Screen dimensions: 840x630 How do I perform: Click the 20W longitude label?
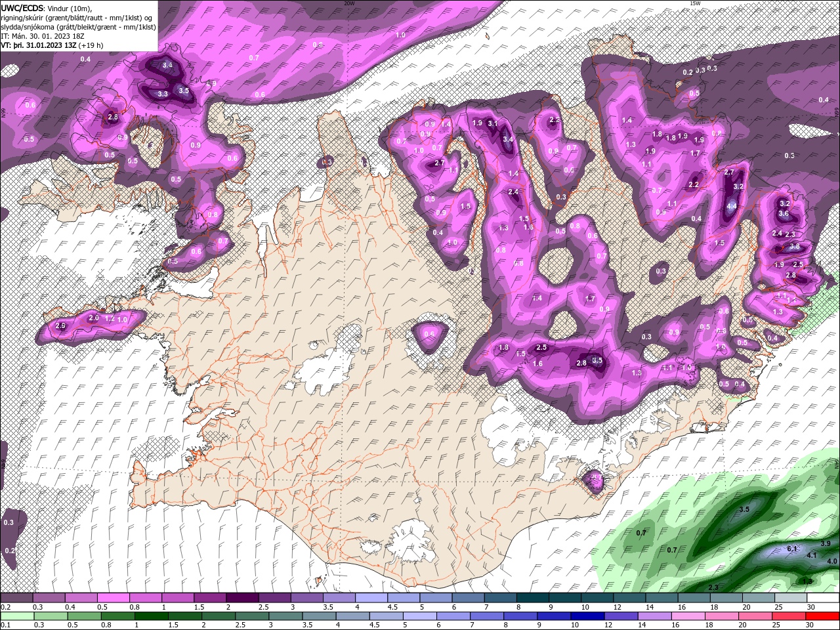point(349,3)
